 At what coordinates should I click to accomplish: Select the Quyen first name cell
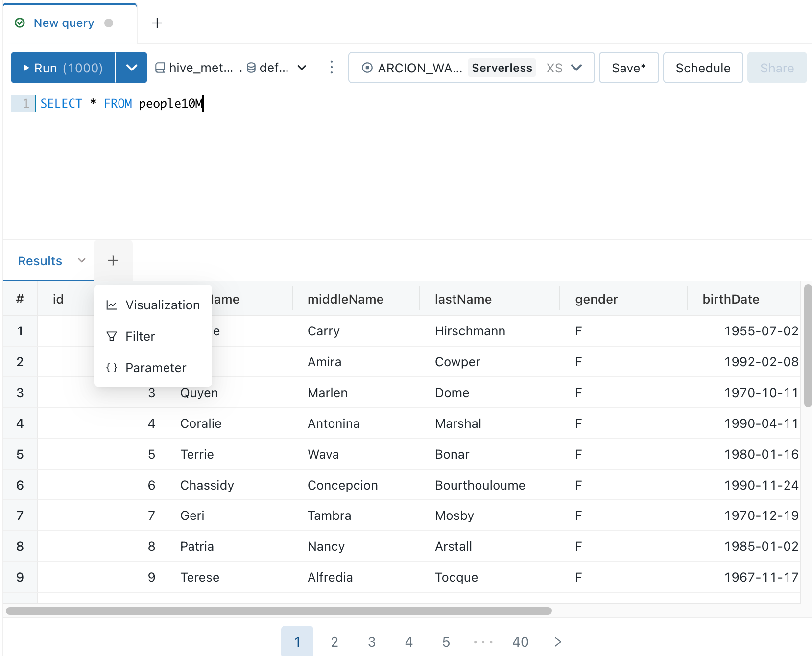(199, 393)
